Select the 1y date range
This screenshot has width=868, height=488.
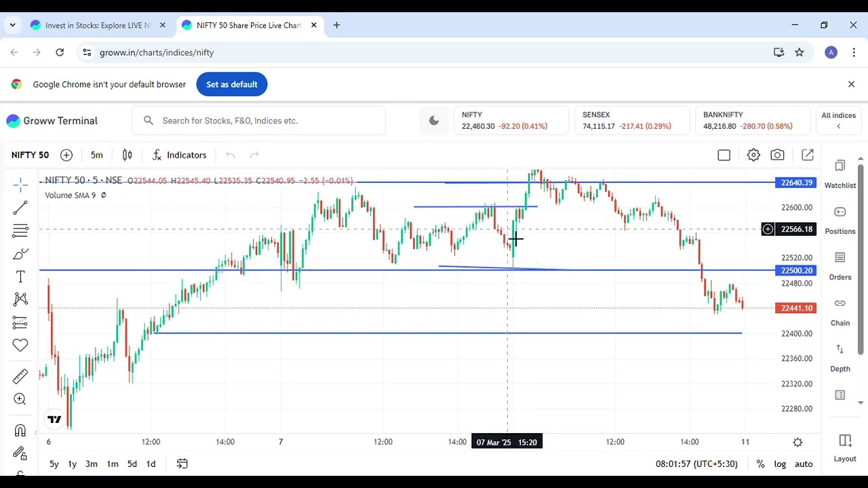coord(73,464)
